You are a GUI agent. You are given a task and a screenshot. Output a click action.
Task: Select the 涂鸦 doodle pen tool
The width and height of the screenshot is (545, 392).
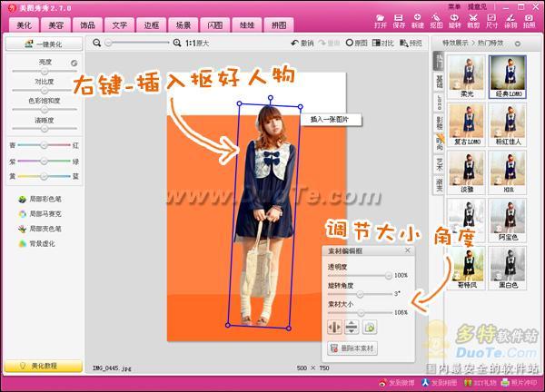click(x=510, y=21)
